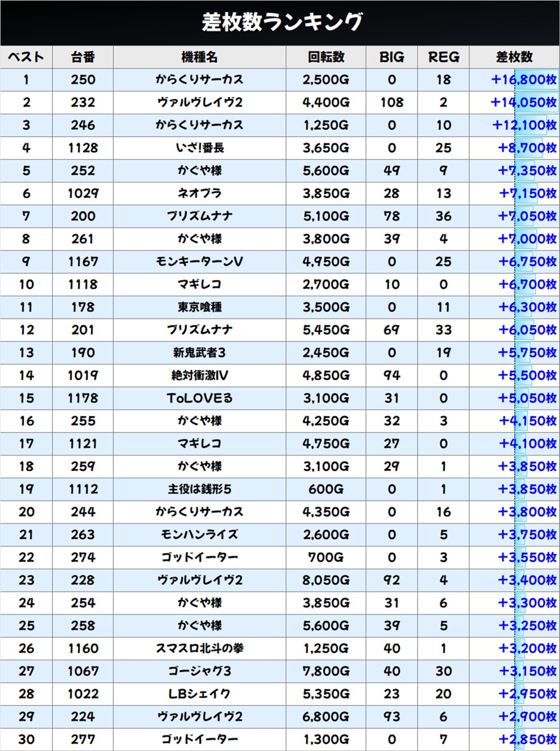Click the BIG column header
This screenshot has width=560, height=751.
point(392,57)
